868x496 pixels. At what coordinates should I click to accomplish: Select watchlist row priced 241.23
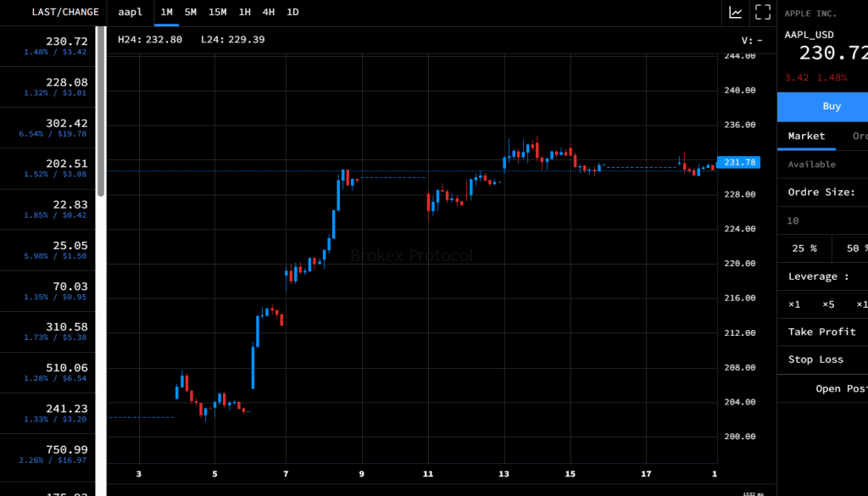47,414
